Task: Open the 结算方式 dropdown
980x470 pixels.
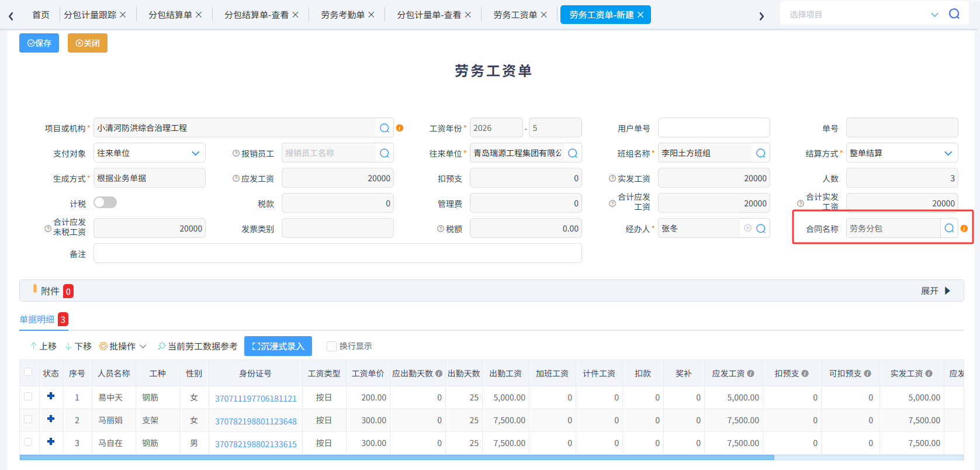Action: (x=902, y=153)
